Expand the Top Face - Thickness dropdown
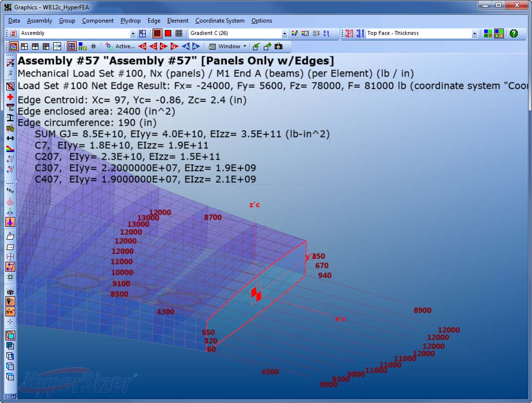 474,33
